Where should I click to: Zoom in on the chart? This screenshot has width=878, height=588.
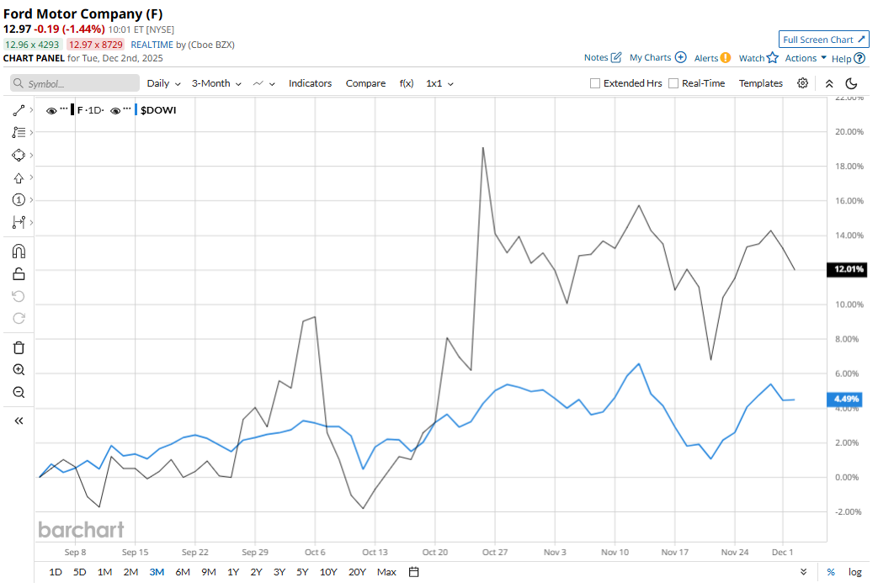tap(19, 370)
